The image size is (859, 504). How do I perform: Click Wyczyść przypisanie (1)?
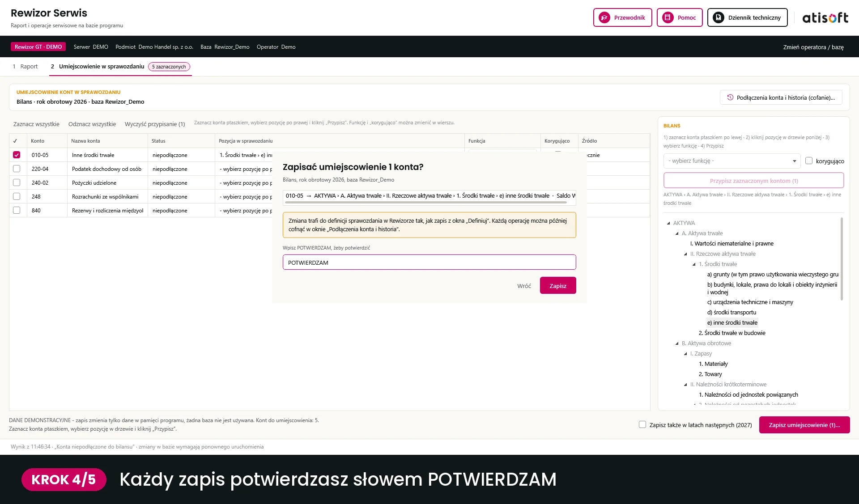point(155,124)
